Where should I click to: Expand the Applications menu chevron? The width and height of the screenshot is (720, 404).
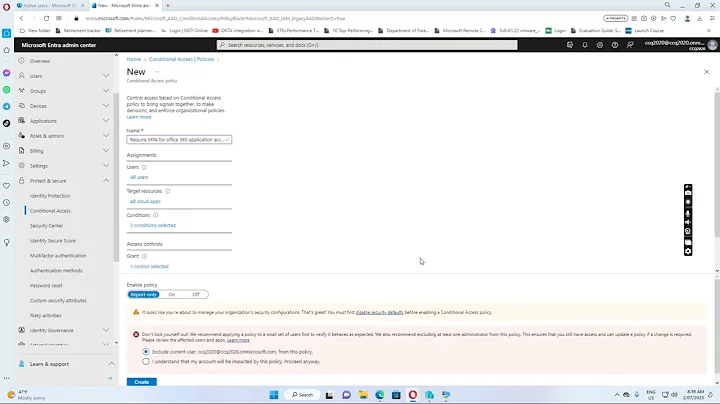[106, 121]
